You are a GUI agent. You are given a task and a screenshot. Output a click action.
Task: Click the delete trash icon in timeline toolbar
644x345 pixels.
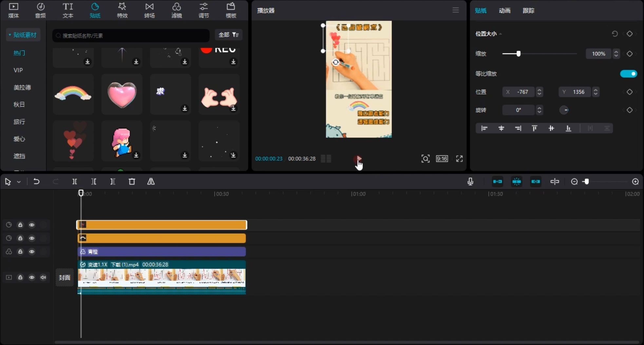coord(132,182)
